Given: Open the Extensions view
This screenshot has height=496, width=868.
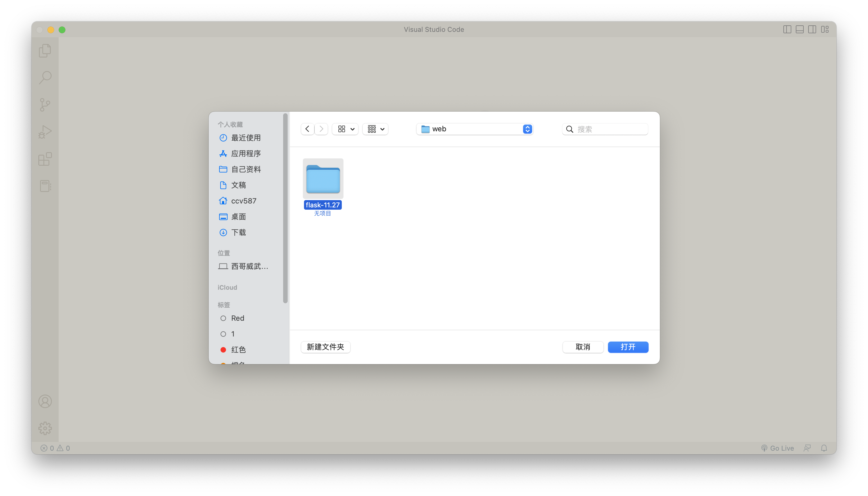Looking at the screenshot, I should 45,159.
